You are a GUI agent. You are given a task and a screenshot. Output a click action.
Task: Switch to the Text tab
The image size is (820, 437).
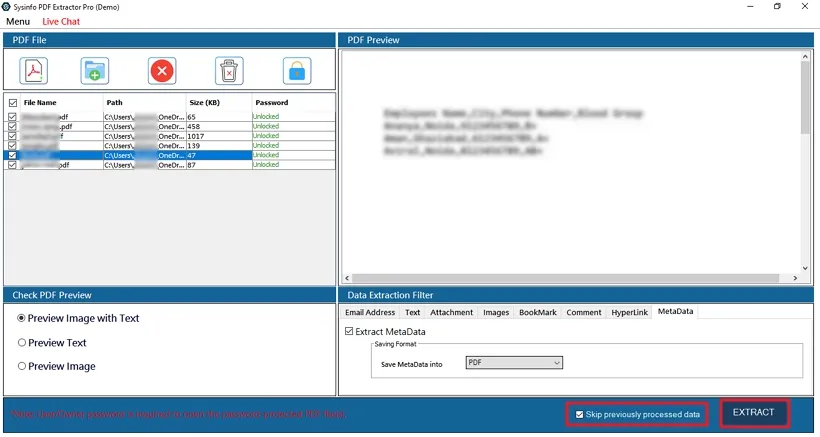[413, 312]
